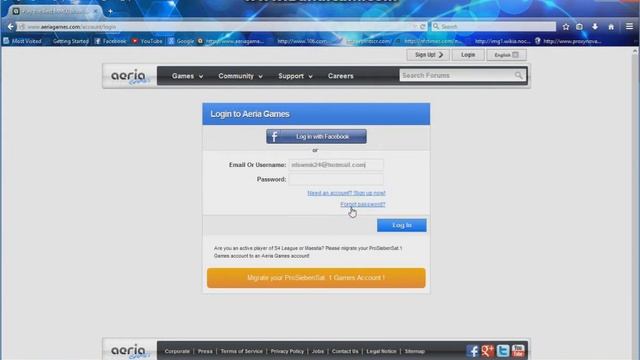Click the browser back arrow button
640x360 pixels.
click(10, 27)
